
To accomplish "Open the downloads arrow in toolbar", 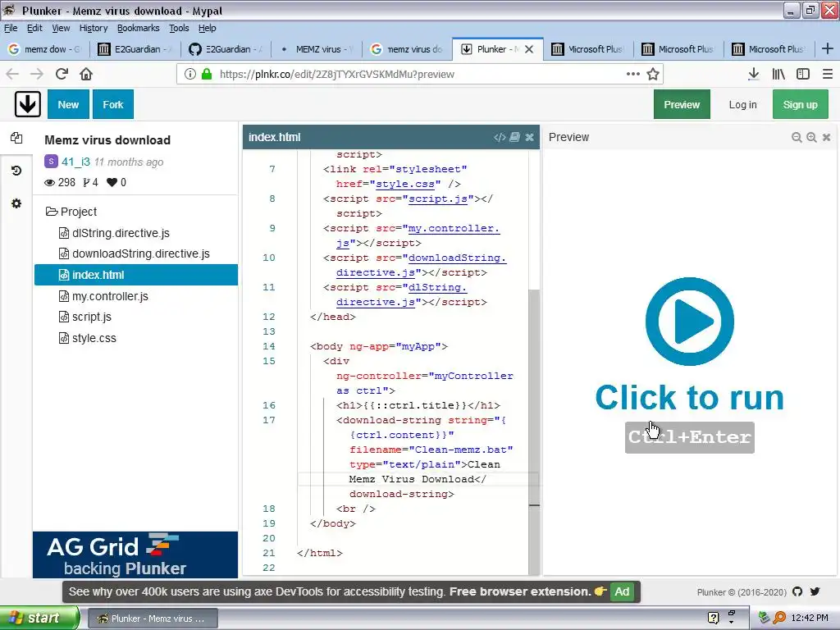I will pyautogui.click(x=753, y=74).
